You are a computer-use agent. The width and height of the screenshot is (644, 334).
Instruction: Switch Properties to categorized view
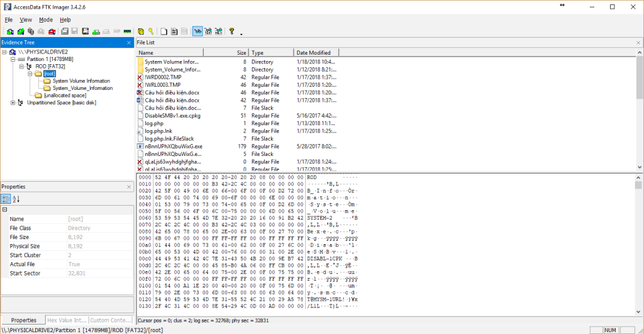(x=6, y=199)
